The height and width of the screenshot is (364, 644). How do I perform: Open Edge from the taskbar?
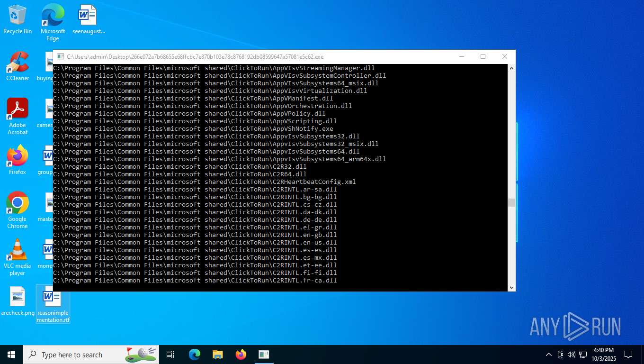(x=195, y=355)
